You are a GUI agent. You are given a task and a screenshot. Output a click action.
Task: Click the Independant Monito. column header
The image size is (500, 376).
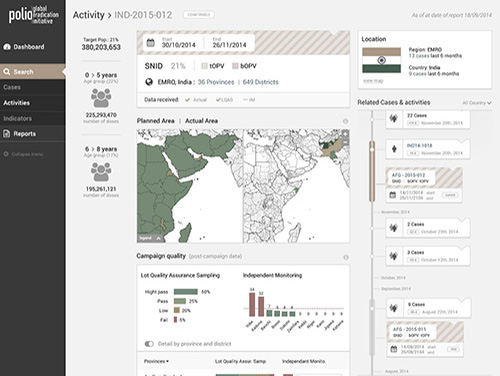(x=304, y=361)
